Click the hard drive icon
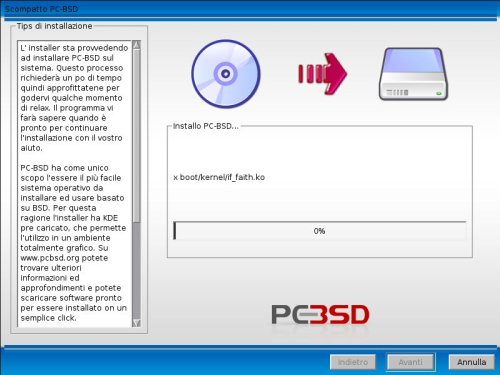Viewport: 500px width, 375px height. (413, 74)
